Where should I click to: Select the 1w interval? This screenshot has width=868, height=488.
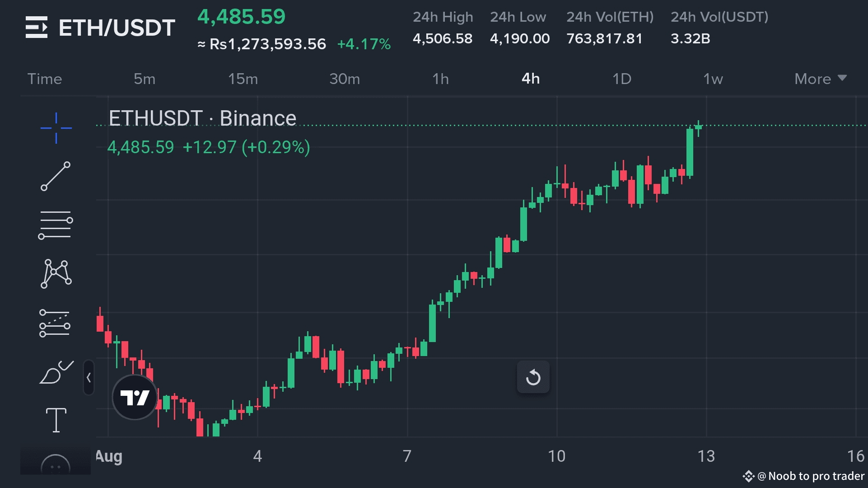[714, 79]
